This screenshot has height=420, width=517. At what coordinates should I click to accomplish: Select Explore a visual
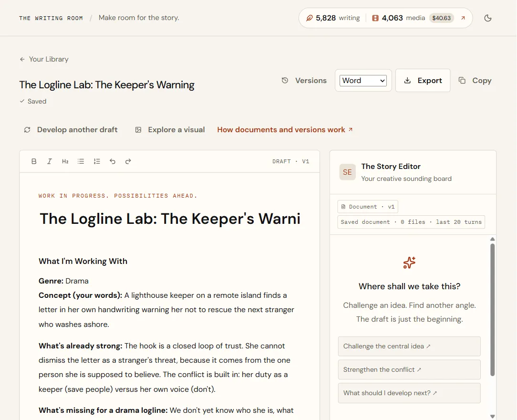[170, 130]
